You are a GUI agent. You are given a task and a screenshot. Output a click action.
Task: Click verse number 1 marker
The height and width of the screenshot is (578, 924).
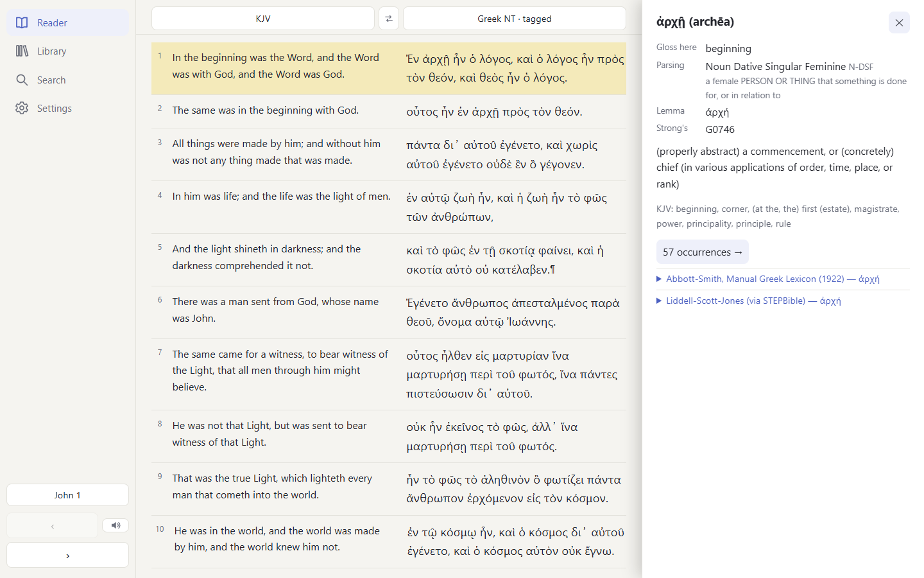pos(160,56)
